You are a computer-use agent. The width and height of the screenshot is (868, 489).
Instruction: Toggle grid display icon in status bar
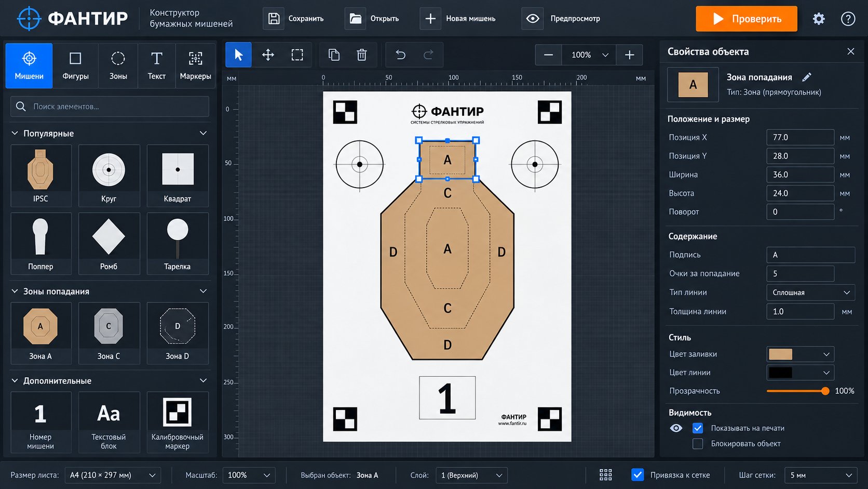point(605,475)
